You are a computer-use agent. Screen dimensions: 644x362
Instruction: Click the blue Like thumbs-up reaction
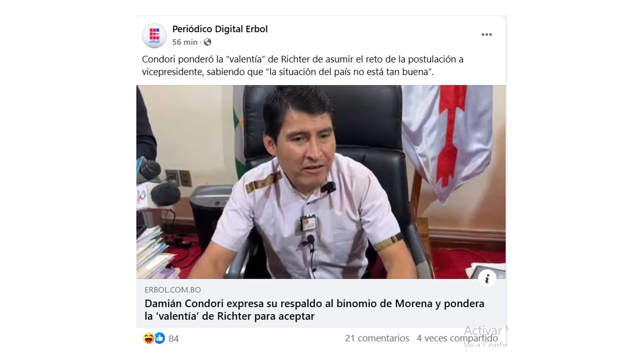point(159,338)
